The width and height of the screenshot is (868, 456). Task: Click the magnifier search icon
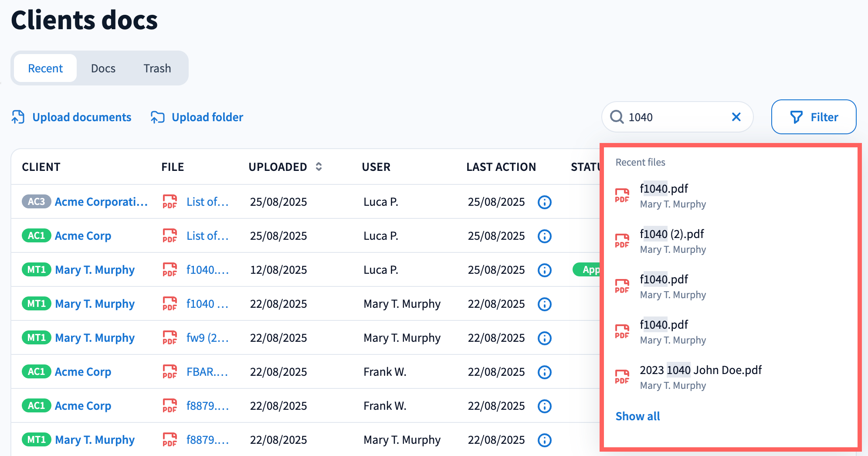[617, 117]
